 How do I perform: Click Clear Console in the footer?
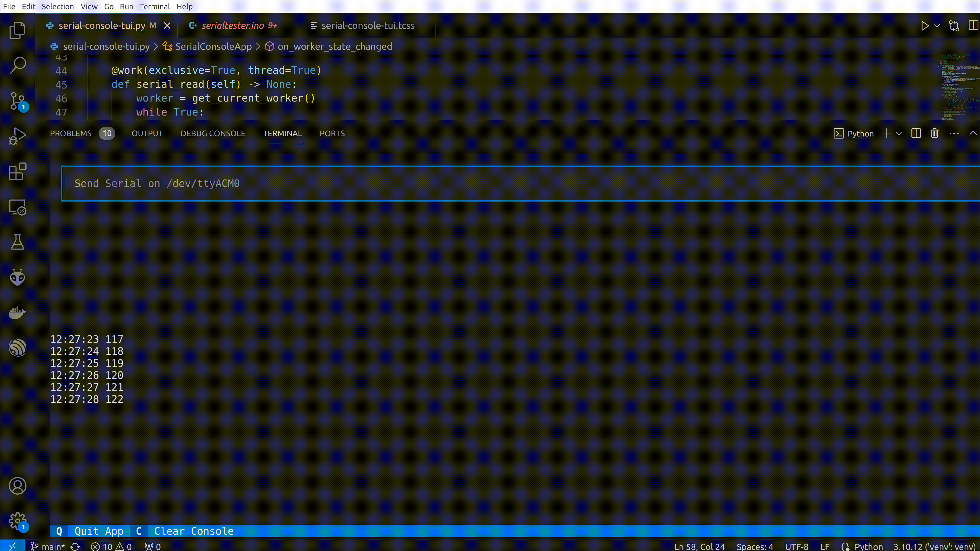click(x=193, y=531)
